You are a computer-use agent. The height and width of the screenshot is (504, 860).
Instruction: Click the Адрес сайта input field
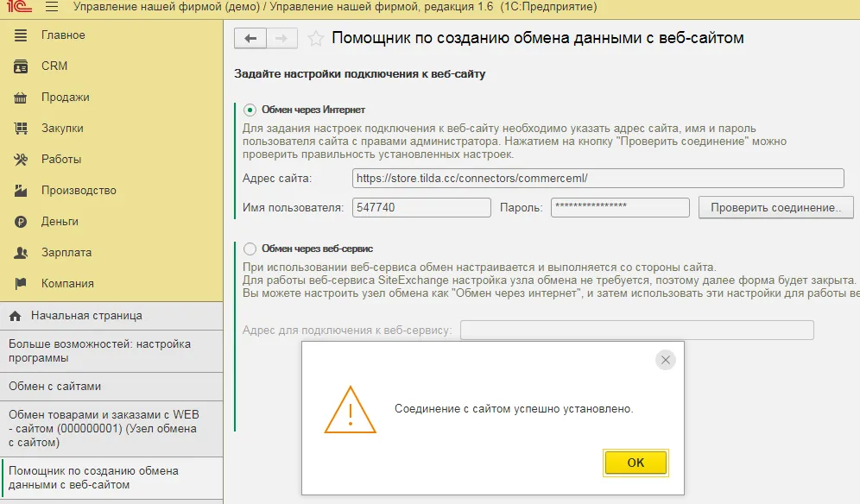(598, 179)
